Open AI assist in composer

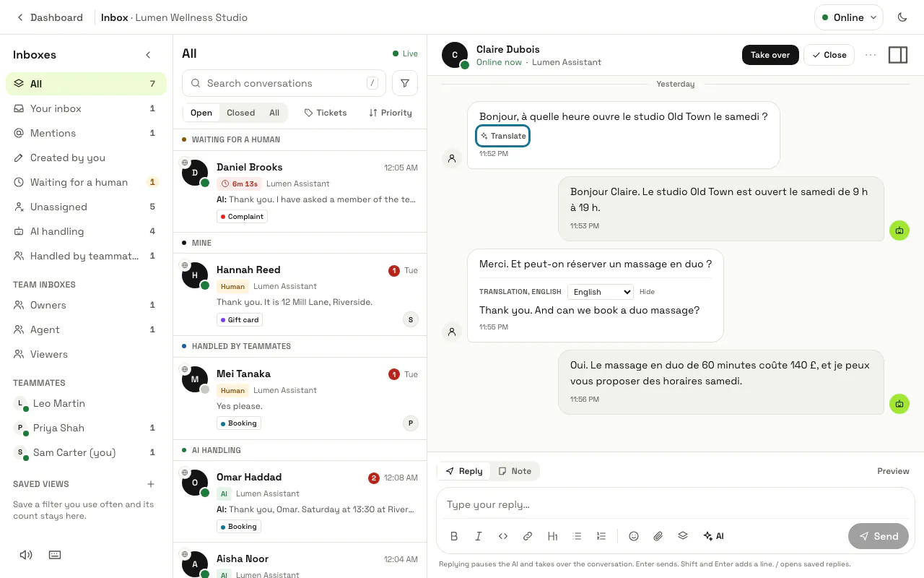coord(713,536)
